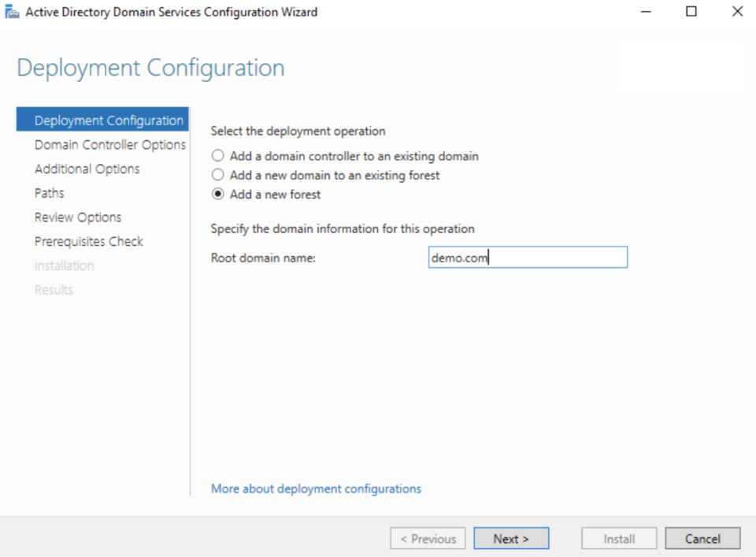Open the 'Review Options' step

(x=78, y=217)
